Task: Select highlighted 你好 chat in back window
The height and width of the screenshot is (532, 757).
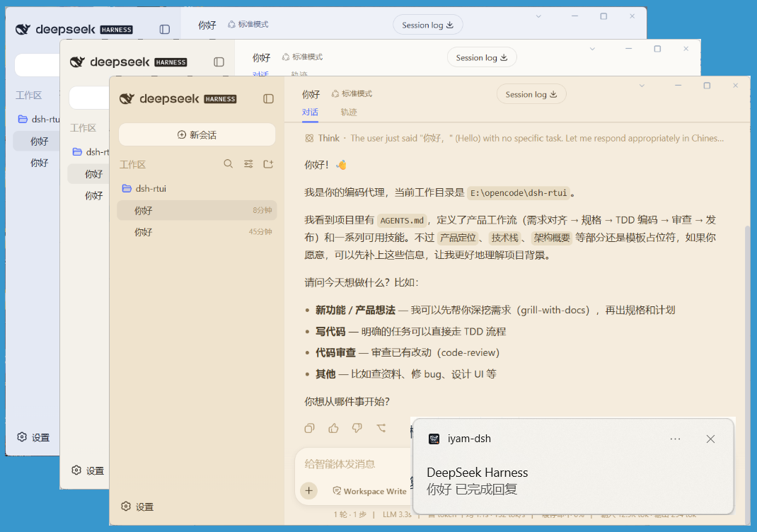Action: coord(37,141)
